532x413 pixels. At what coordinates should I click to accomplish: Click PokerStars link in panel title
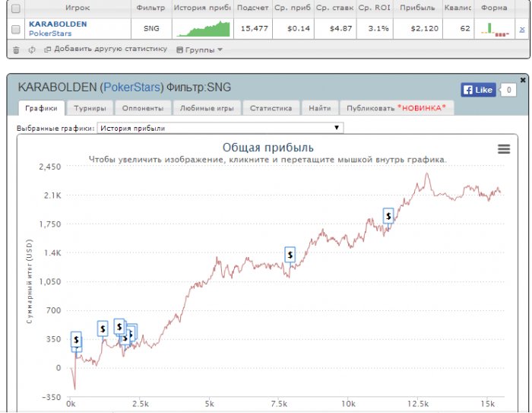(x=131, y=87)
